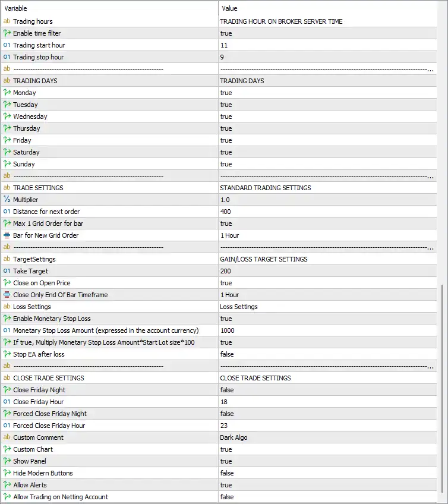Click the boolean icon beside Stop EA after loss
Viewport: 448px width, 504px height.
click(x=7, y=354)
